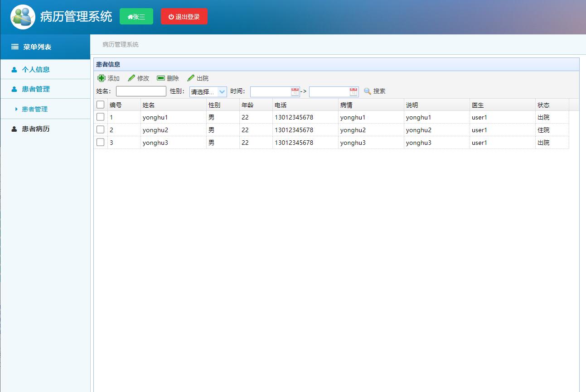Check the row for yonghu2
Image resolution: width=586 pixels, height=392 pixels.
[101, 130]
